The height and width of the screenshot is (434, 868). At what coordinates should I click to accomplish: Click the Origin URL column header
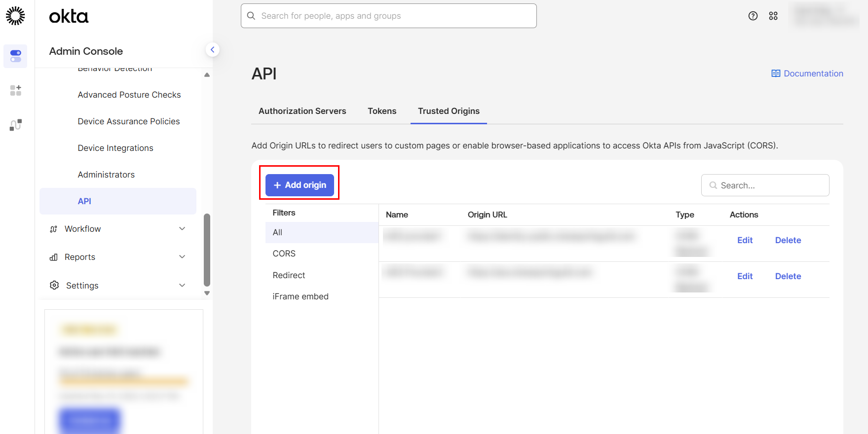click(x=487, y=215)
